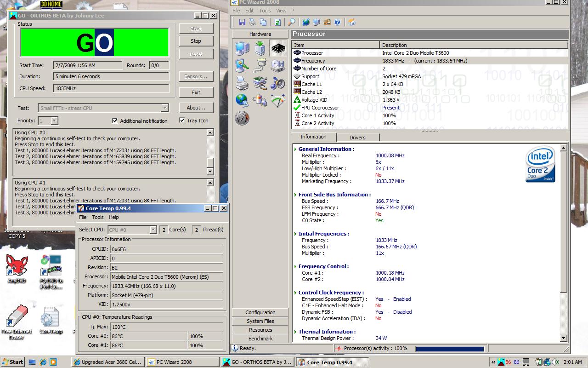Viewport: 588px width, 368px height.
Task: Click the green Refresh icon in PC Wizard
Action: (277, 22)
